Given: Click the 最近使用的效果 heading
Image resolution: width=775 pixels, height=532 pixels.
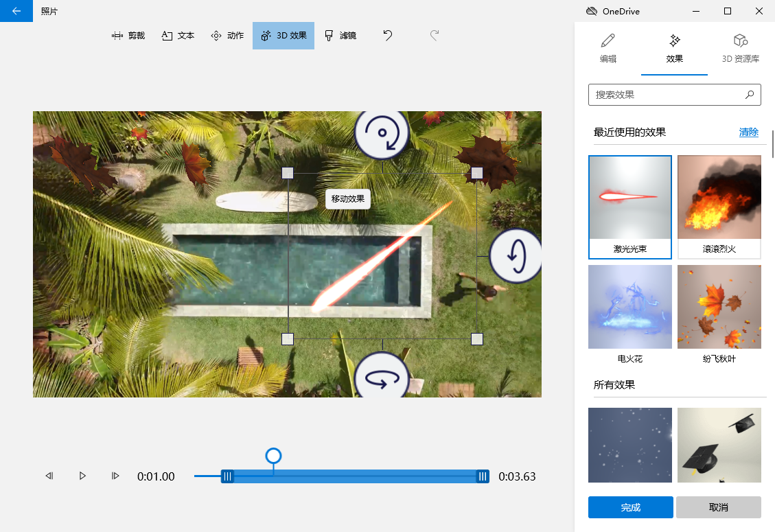Looking at the screenshot, I should pyautogui.click(x=629, y=132).
